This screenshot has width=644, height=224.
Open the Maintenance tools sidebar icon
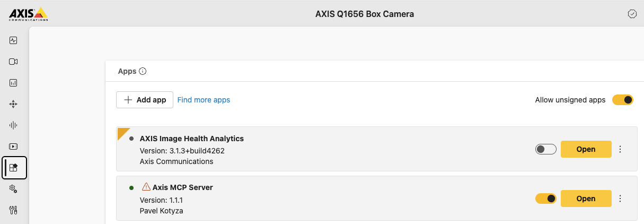(x=14, y=210)
